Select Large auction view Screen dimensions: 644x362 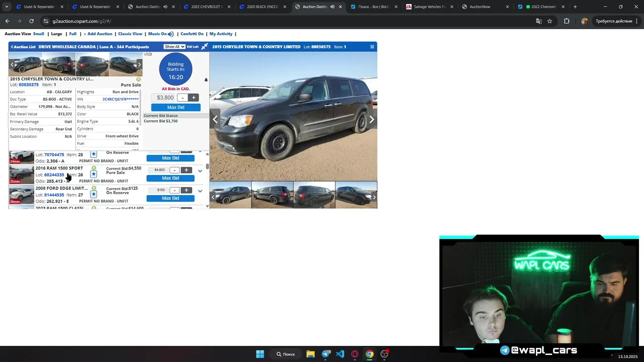point(56,34)
